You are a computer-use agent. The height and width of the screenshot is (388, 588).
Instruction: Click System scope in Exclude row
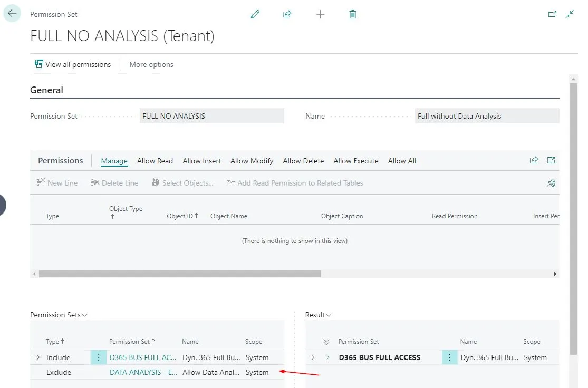point(257,372)
